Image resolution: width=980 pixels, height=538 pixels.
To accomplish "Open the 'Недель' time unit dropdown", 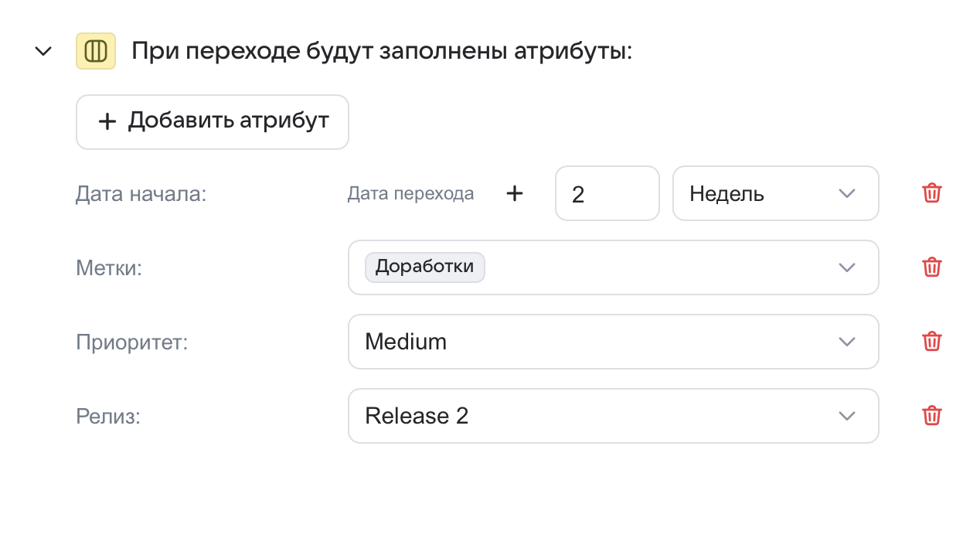I will click(x=775, y=193).
